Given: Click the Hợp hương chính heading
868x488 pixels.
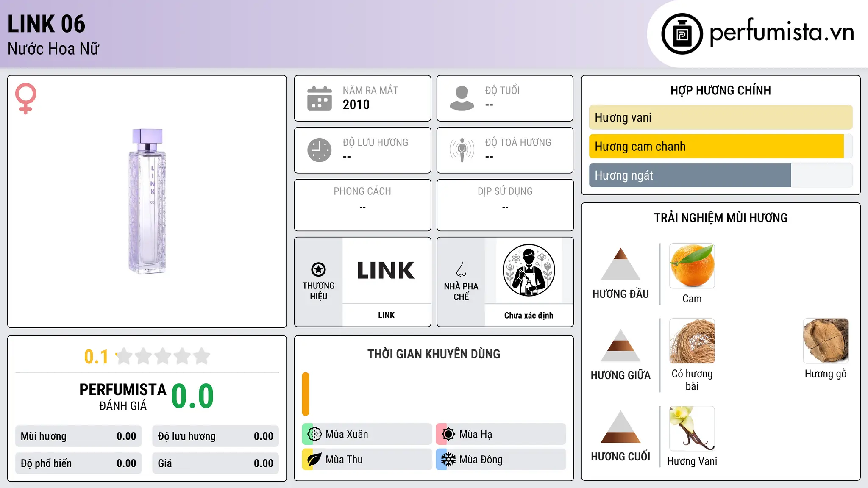Looking at the screenshot, I should (x=721, y=90).
